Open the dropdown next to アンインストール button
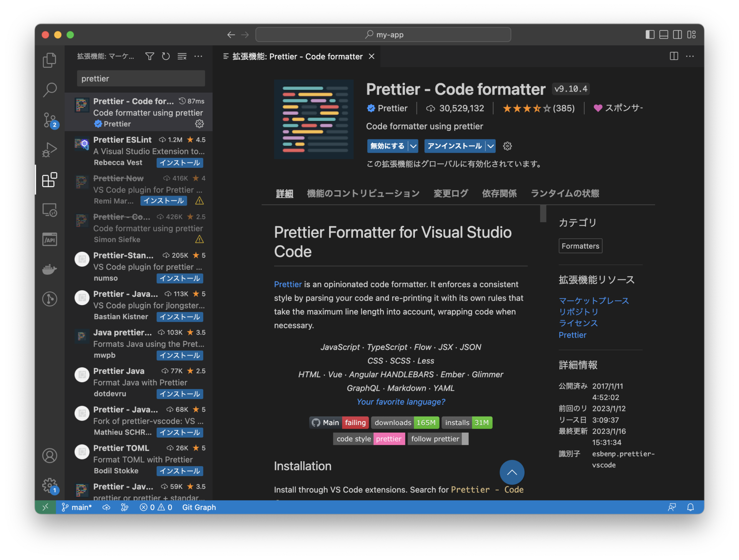Viewport: 739px width, 560px height. click(x=490, y=146)
